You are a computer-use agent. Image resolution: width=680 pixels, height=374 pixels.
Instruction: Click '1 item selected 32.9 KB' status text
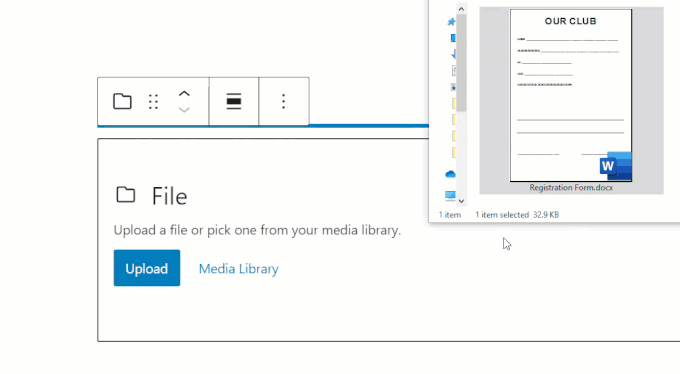517,215
